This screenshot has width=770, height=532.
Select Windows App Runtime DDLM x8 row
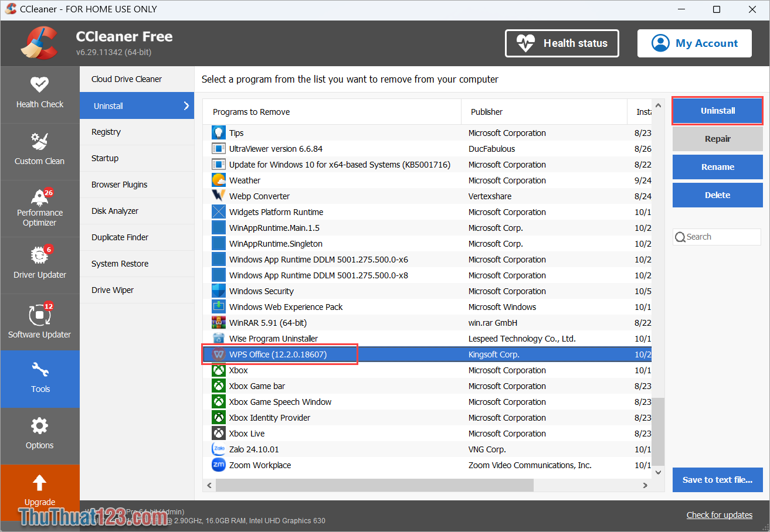pos(427,275)
